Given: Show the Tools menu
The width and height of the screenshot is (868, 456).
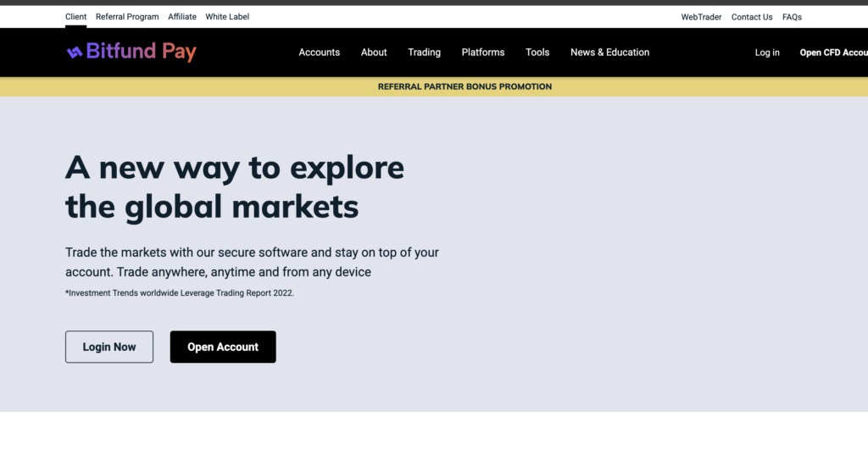Looking at the screenshot, I should tap(537, 52).
